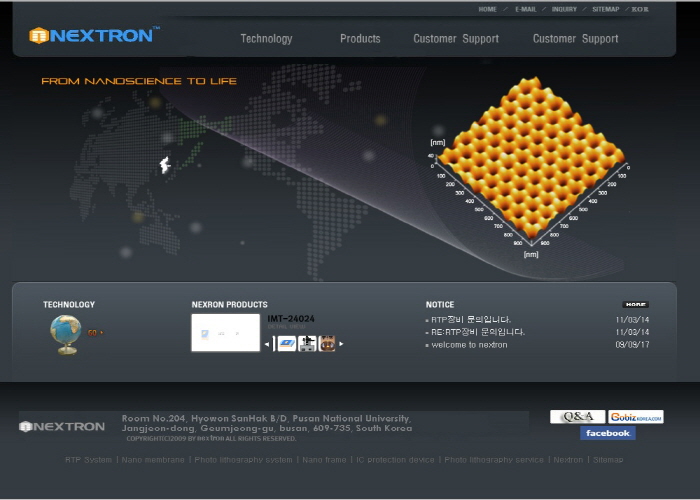The image size is (700, 500).
Task: Open notice 'welcome to nextron'
Action: 469,345
